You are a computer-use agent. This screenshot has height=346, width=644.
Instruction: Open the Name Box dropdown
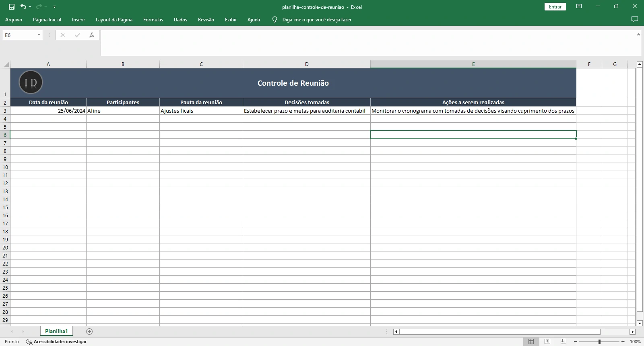(39, 35)
